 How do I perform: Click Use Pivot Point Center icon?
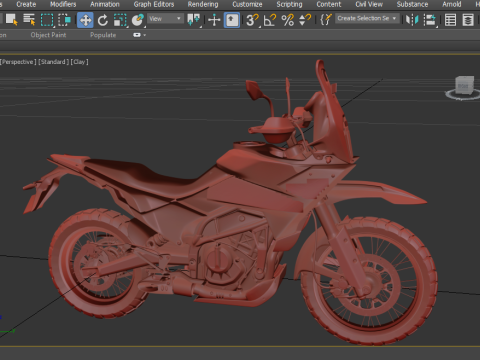click(194, 20)
